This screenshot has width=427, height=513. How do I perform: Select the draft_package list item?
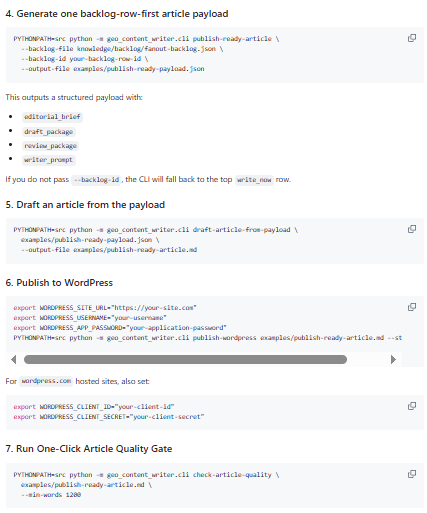[x=49, y=132]
